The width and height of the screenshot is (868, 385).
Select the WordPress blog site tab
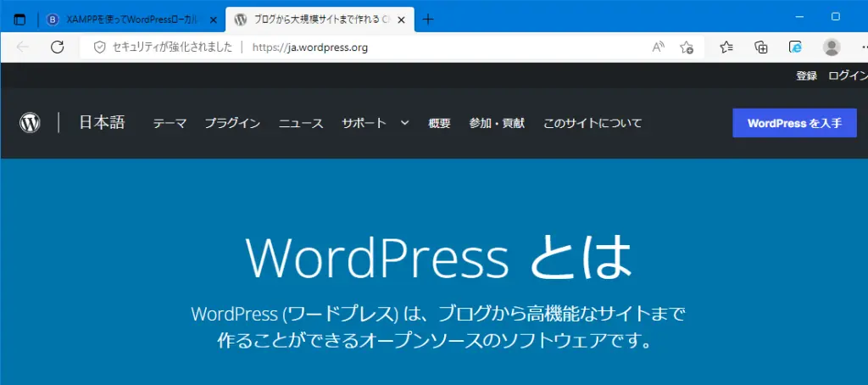click(x=320, y=20)
